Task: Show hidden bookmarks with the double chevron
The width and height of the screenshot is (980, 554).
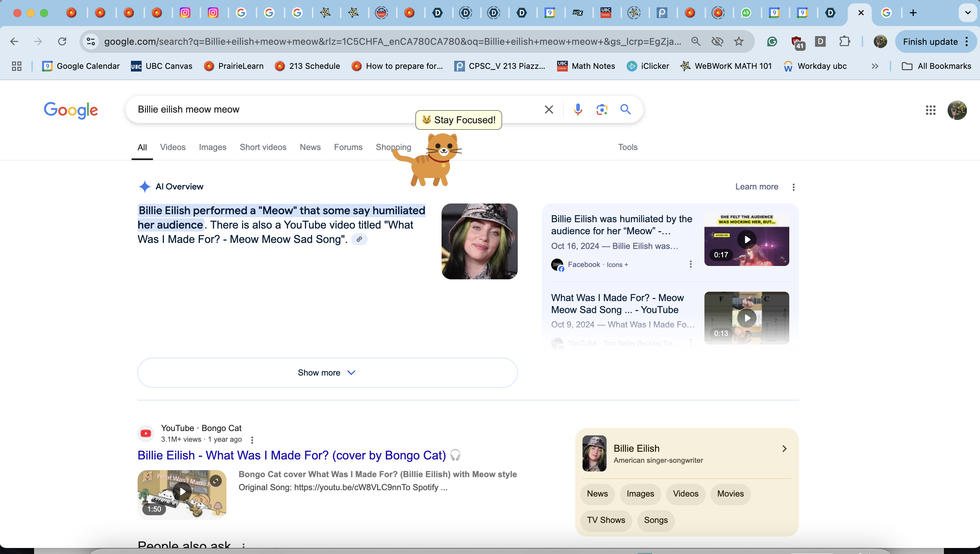Action: coord(875,66)
